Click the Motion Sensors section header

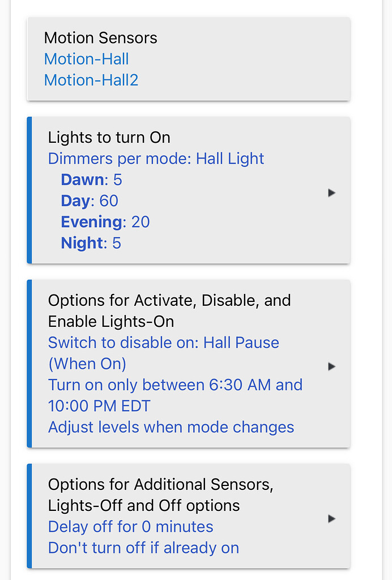[x=100, y=38]
